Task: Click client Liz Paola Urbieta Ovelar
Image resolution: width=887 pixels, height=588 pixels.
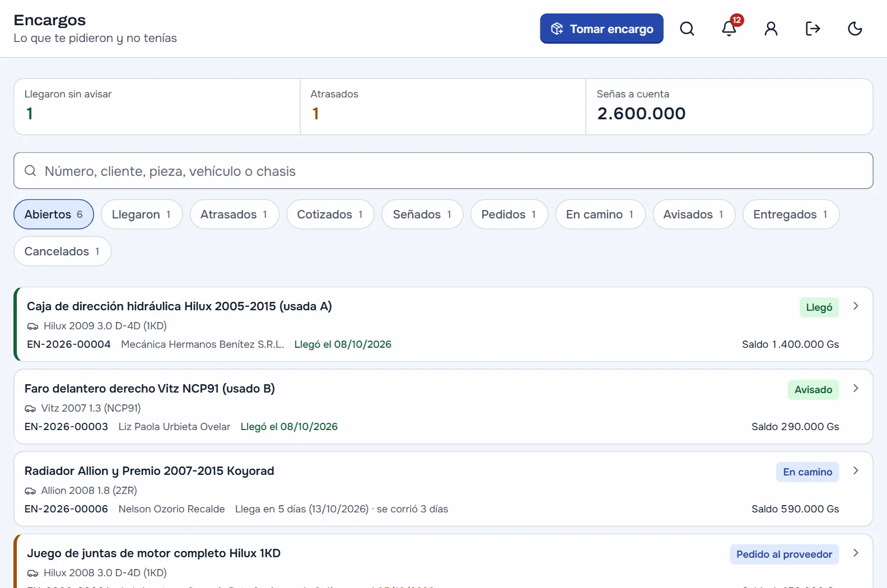Action: [x=174, y=427]
